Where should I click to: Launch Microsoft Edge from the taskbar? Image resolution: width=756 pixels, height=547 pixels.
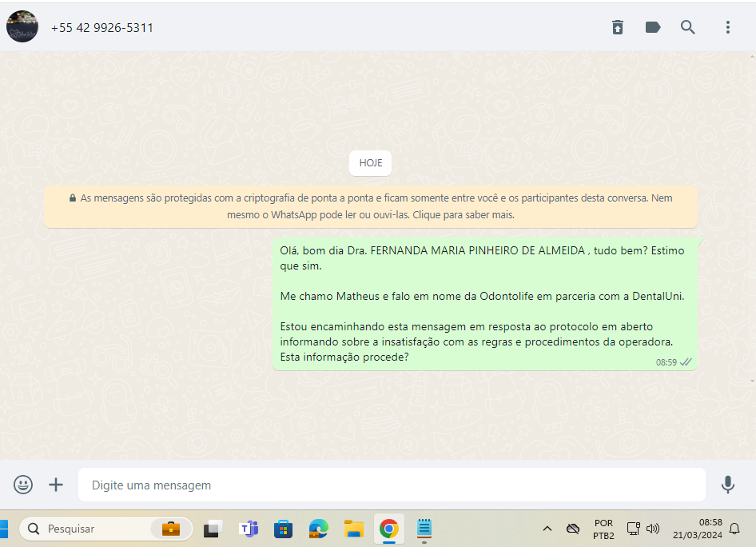click(319, 529)
